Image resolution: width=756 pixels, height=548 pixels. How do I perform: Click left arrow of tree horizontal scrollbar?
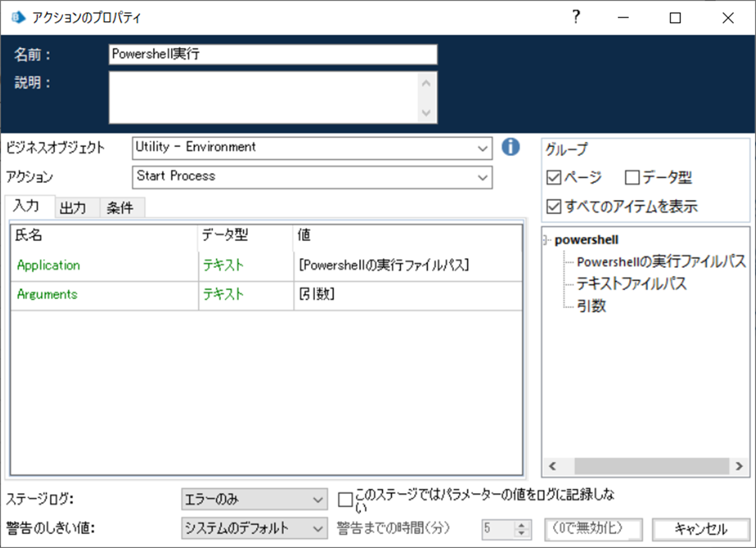point(552,466)
